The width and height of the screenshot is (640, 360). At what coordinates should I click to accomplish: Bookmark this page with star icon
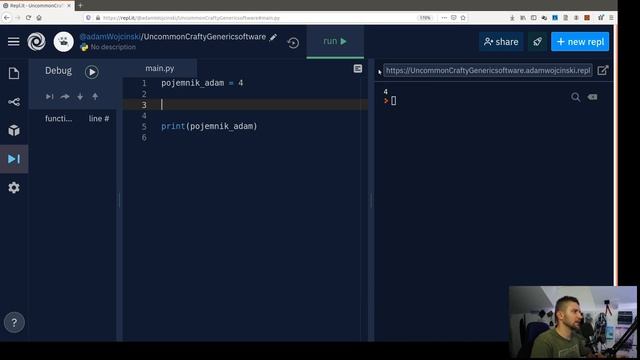pyautogui.click(x=463, y=18)
